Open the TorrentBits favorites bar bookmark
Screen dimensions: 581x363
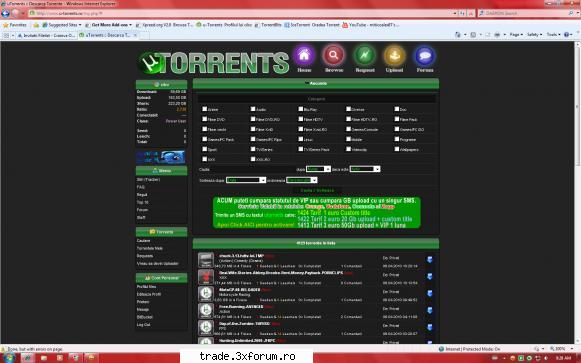pyautogui.click(x=268, y=25)
